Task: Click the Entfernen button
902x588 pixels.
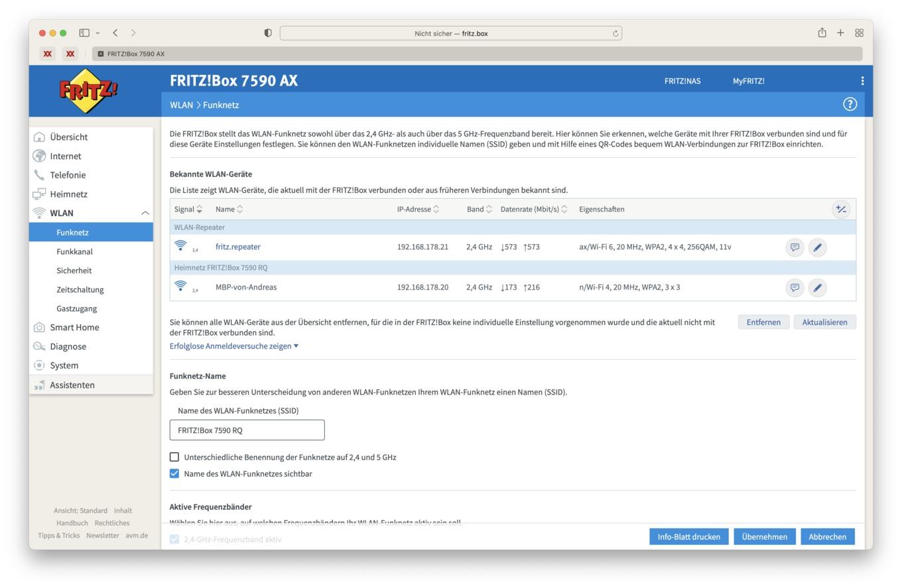Action: point(763,322)
